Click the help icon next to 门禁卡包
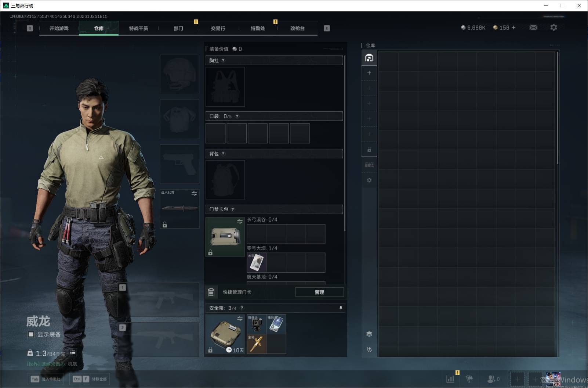Viewport: 588px width, 388px height. (233, 209)
